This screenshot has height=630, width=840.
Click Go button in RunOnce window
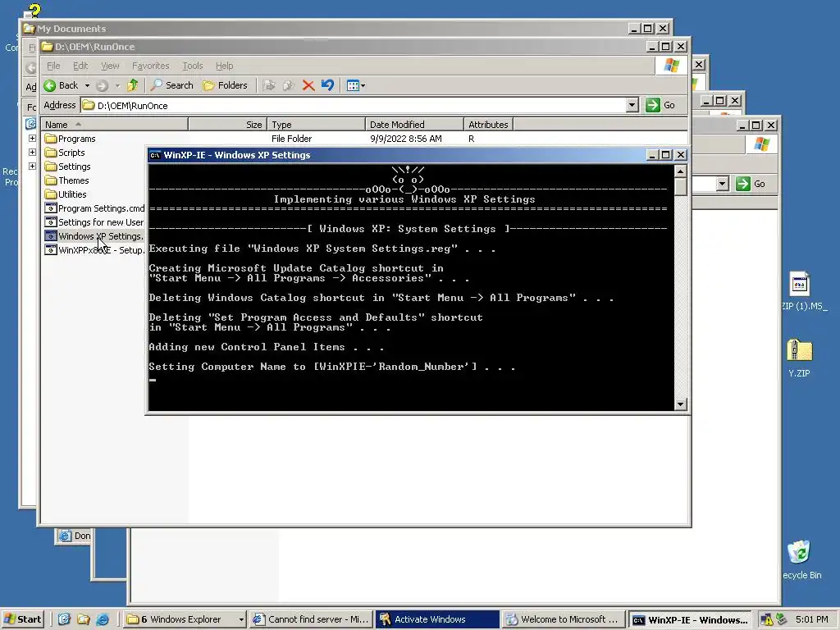[x=660, y=105]
